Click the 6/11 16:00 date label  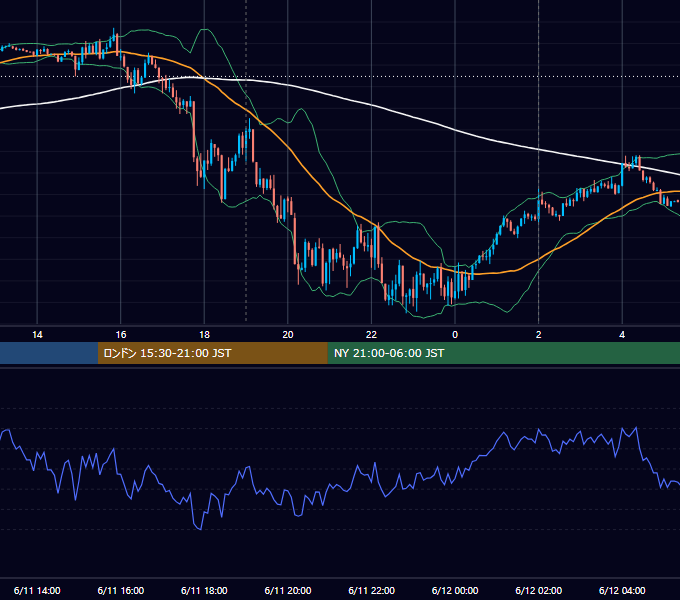point(121,590)
